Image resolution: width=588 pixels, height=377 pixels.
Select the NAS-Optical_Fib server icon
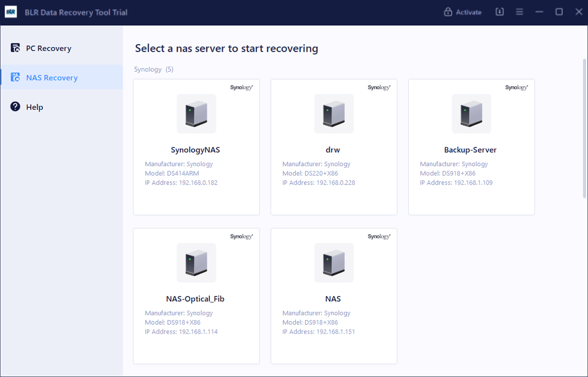[x=196, y=263]
